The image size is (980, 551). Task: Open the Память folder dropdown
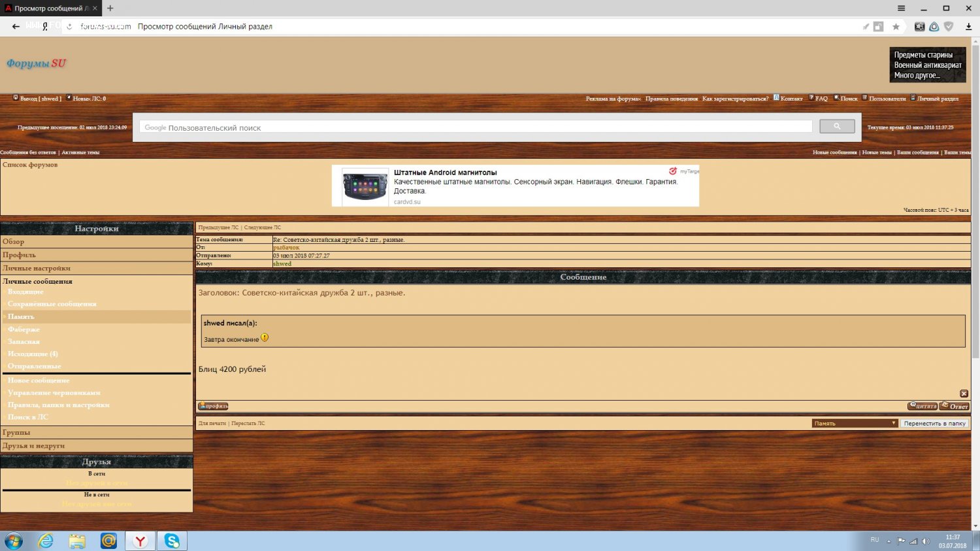[855, 424]
